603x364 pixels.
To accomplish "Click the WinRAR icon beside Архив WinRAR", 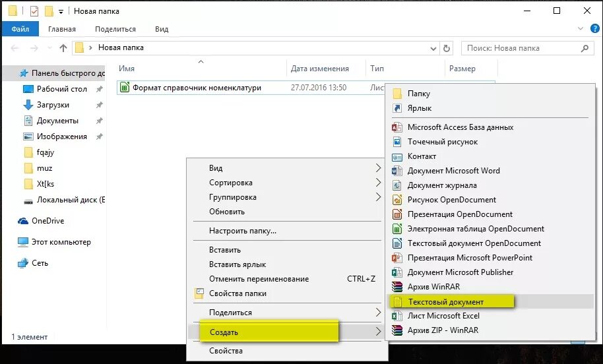I will 397,287.
